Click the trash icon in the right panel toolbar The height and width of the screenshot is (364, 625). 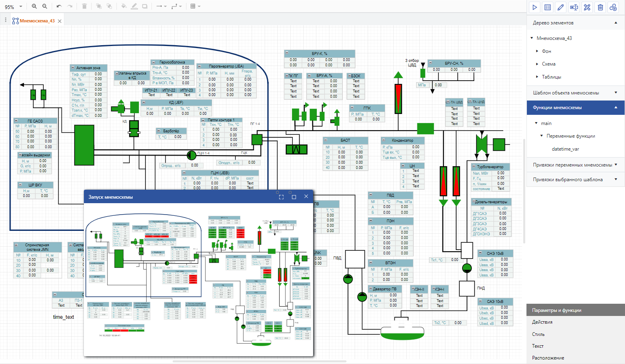pos(600,7)
